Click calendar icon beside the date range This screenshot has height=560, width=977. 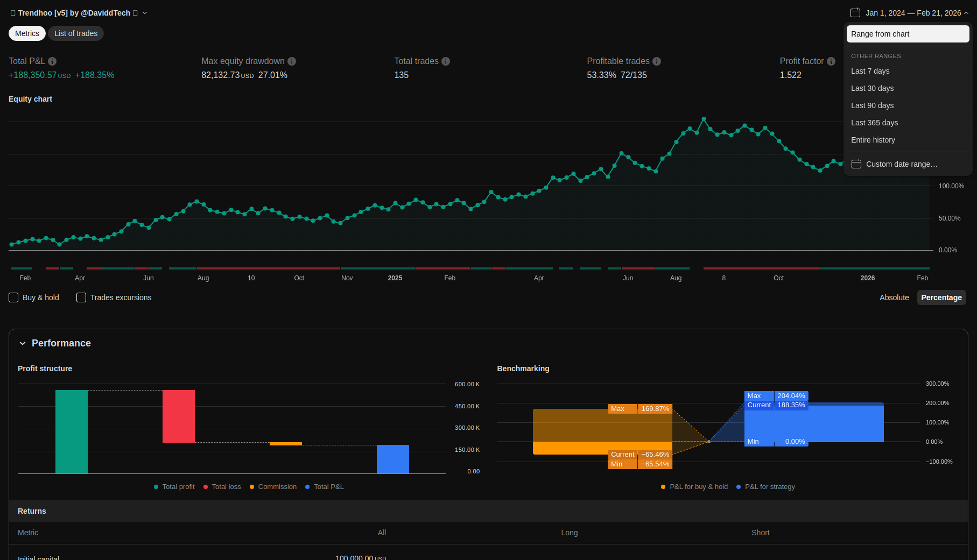tap(855, 13)
